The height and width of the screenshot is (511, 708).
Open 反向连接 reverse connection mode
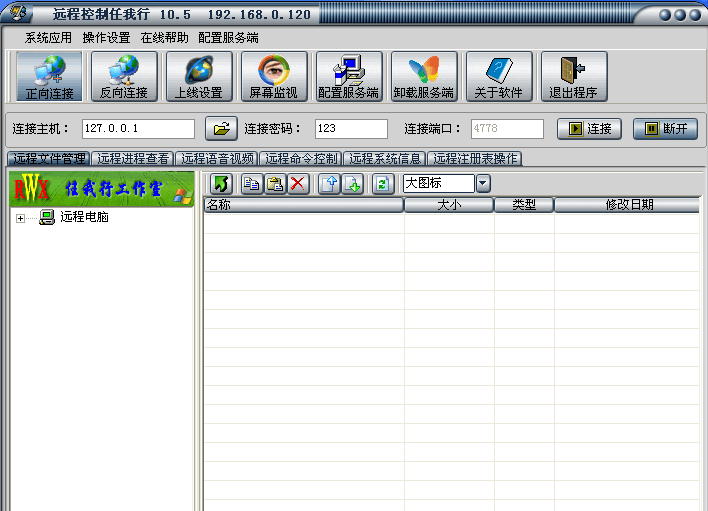coord(124,76)
